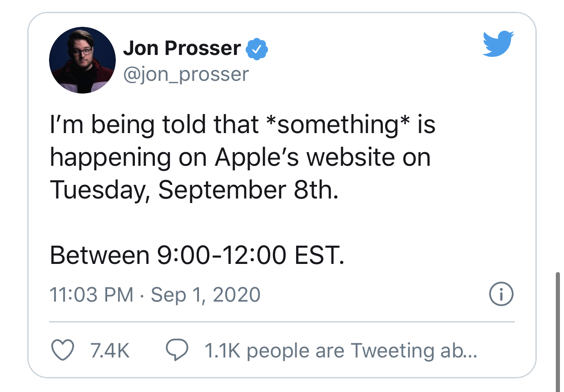
Task: Open "1.1K people are Tweeting" link
Action: 341,350
